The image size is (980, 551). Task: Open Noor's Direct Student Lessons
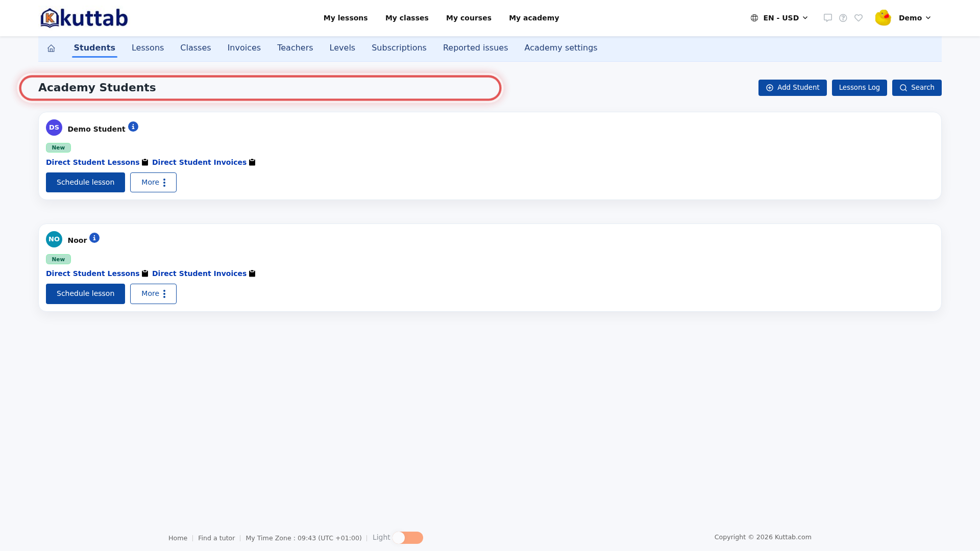(92, 273)
